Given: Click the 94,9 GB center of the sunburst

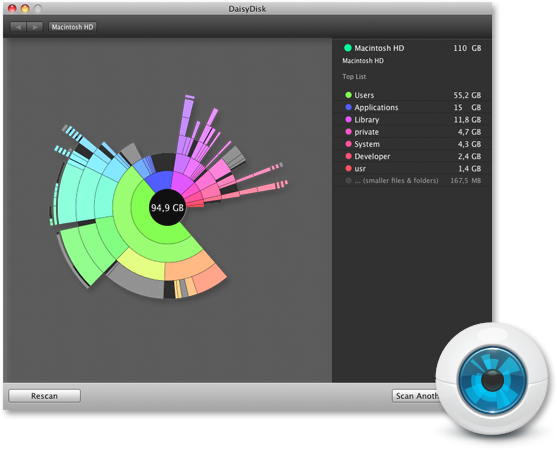Looking at the screenshot, I should tap(167, 207).
